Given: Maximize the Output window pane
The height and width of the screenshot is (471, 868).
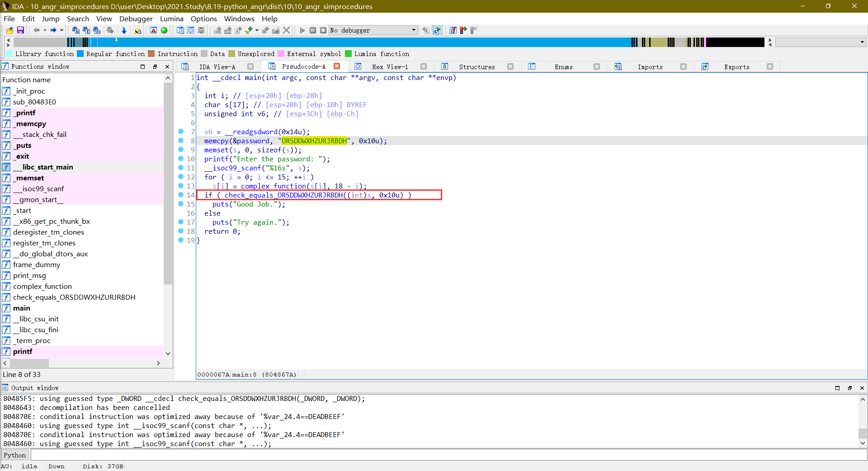Looking at the screenshot, I should coord(837,388).
